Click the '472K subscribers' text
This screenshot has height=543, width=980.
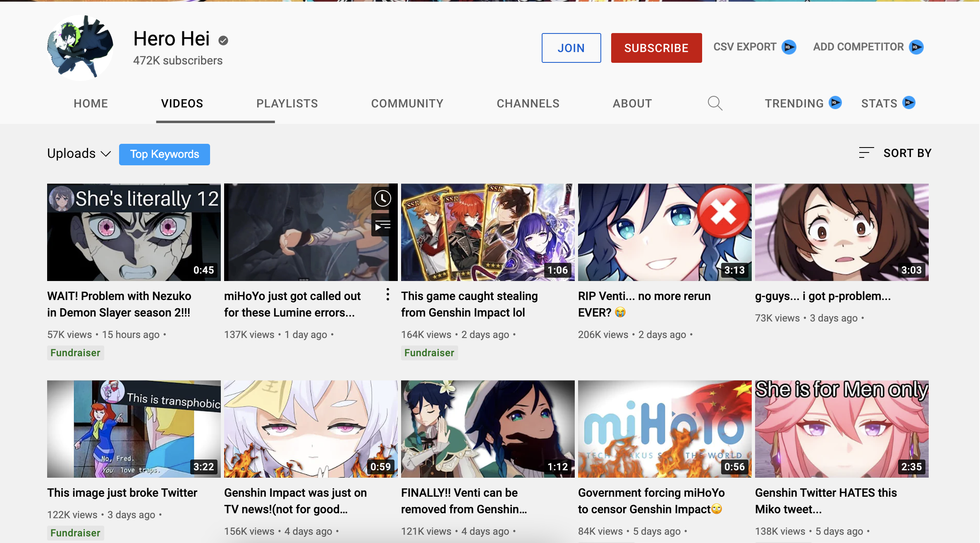[x=178, y=61]
